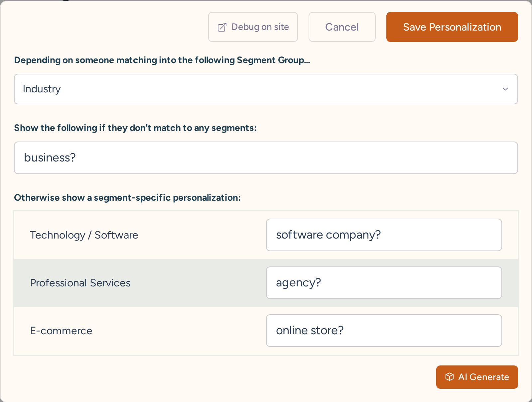This screenshot has width=532, height=402.
Task: Select the Professional Services segment label
Action: 80,283
